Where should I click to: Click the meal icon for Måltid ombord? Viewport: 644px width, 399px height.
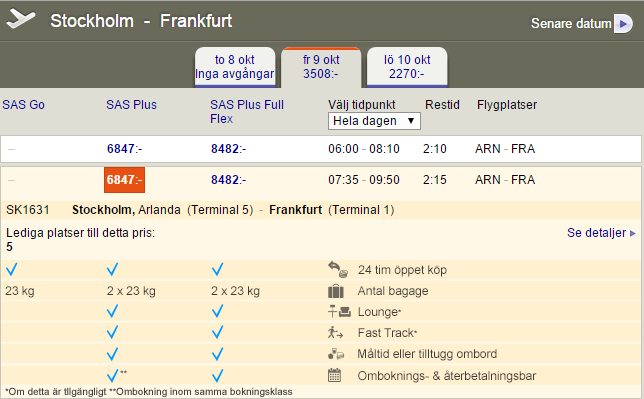point(336,354)
